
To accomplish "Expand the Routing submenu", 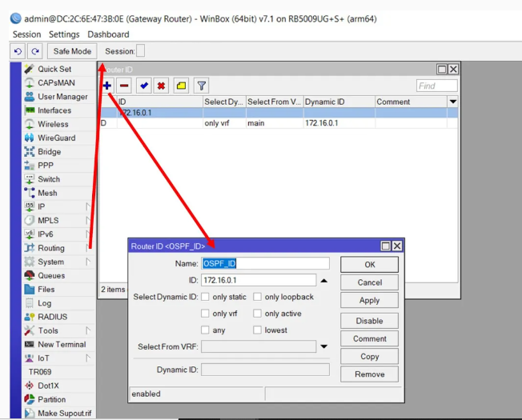I will (88, 248).
